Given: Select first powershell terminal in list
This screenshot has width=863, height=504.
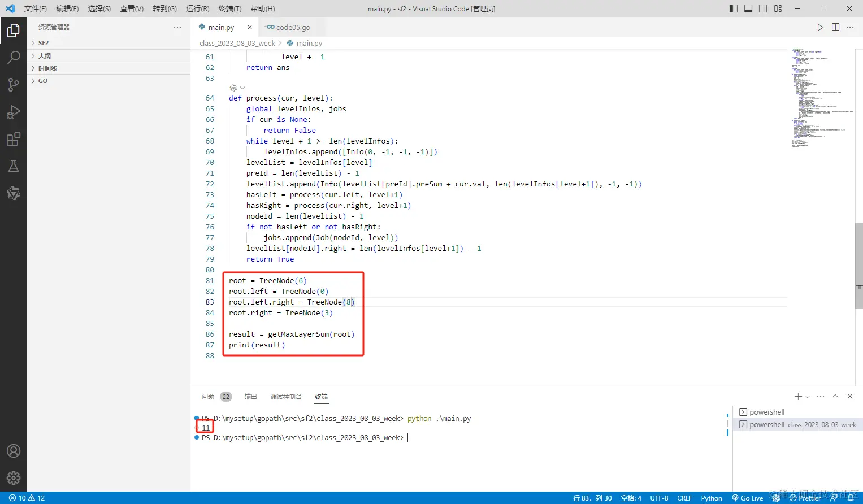Looking at the screenshot, I should pos(797,412).
